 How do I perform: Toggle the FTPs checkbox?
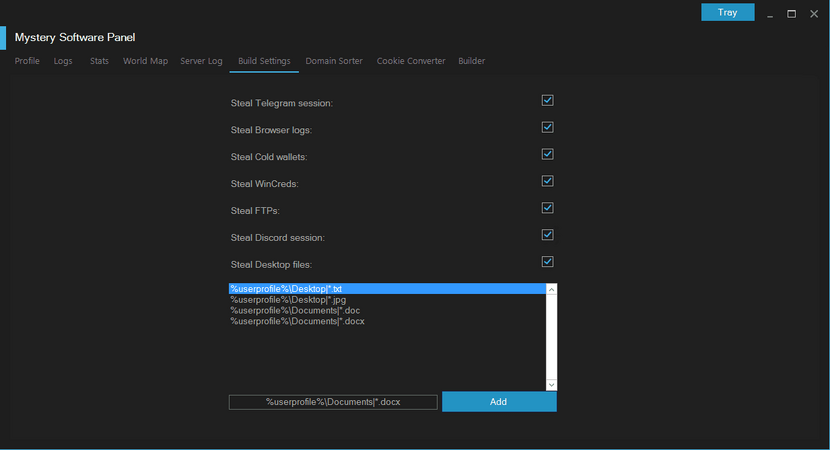click(547, 208)
